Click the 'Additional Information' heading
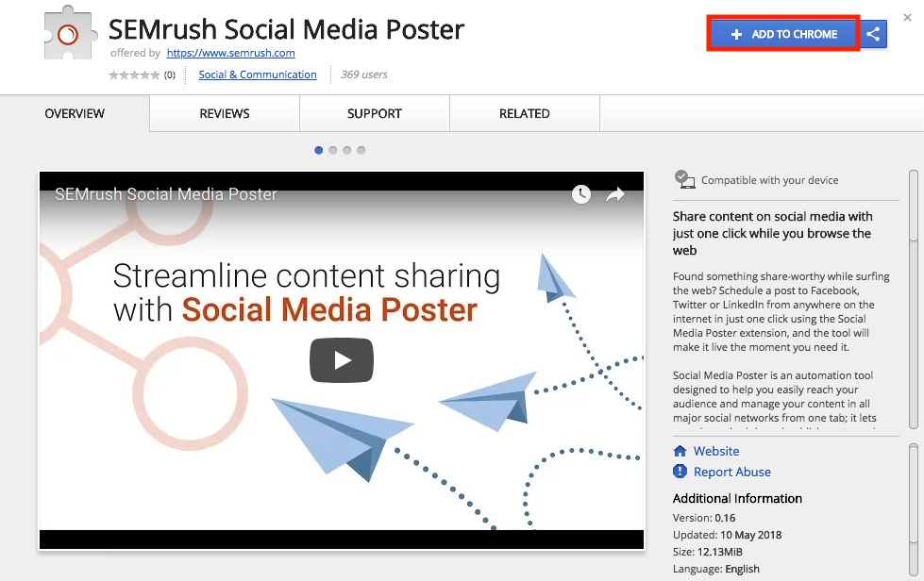The height and width of the screenshot is (581, 924). [x=737, y=499]
